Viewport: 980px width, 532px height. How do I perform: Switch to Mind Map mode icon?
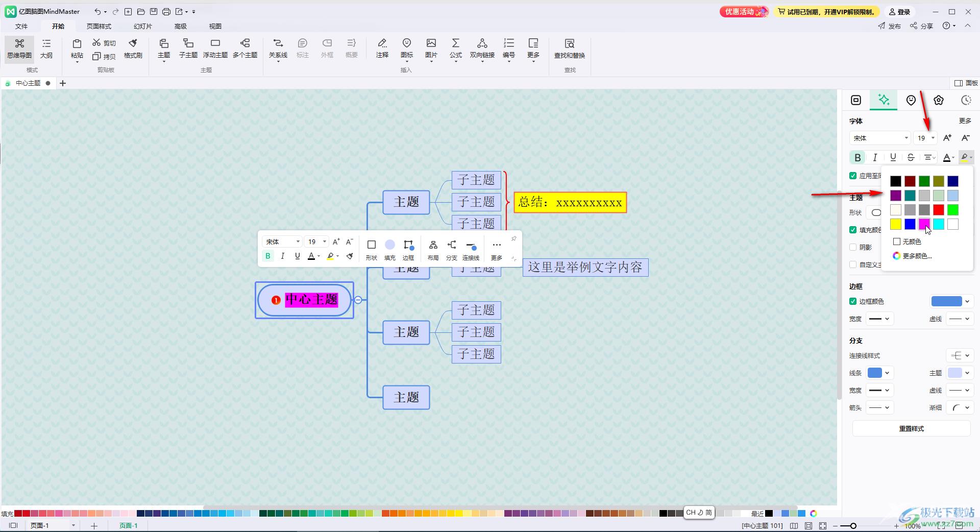click(19, 49)
